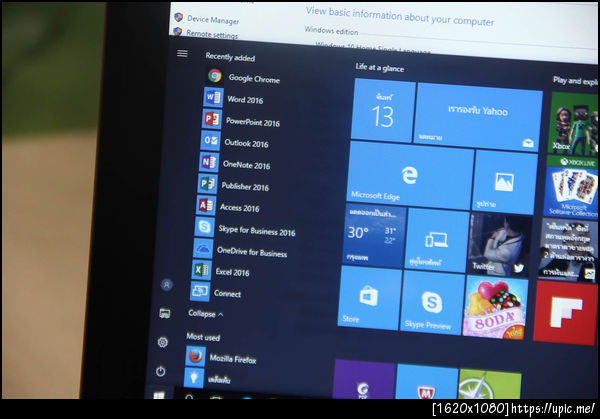The image size is (600, 419).
Task: Open the purple tile at the bottom
Action: [364, 379]
